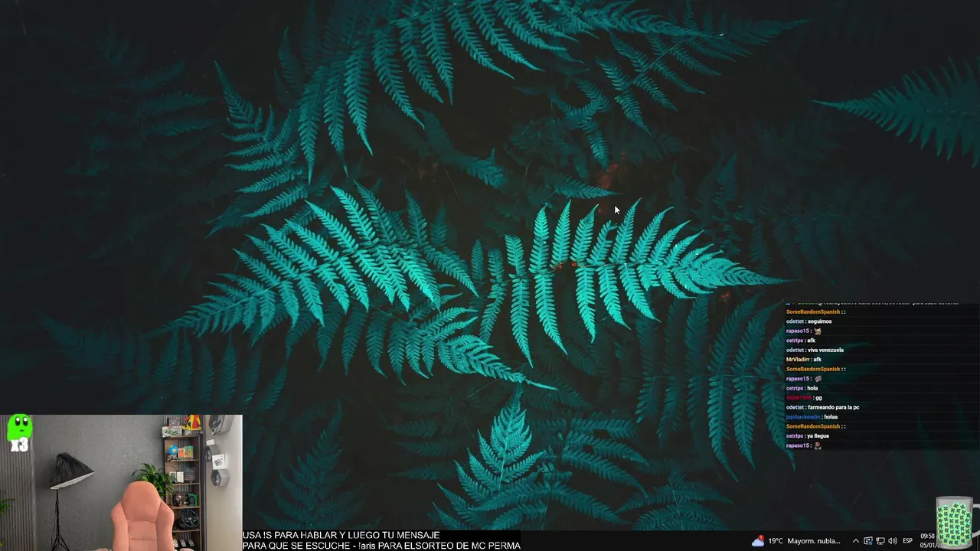This screenshot has width=980, height=551.
Task: Open the weather widget cloud icon
Action: pos(758,541)
